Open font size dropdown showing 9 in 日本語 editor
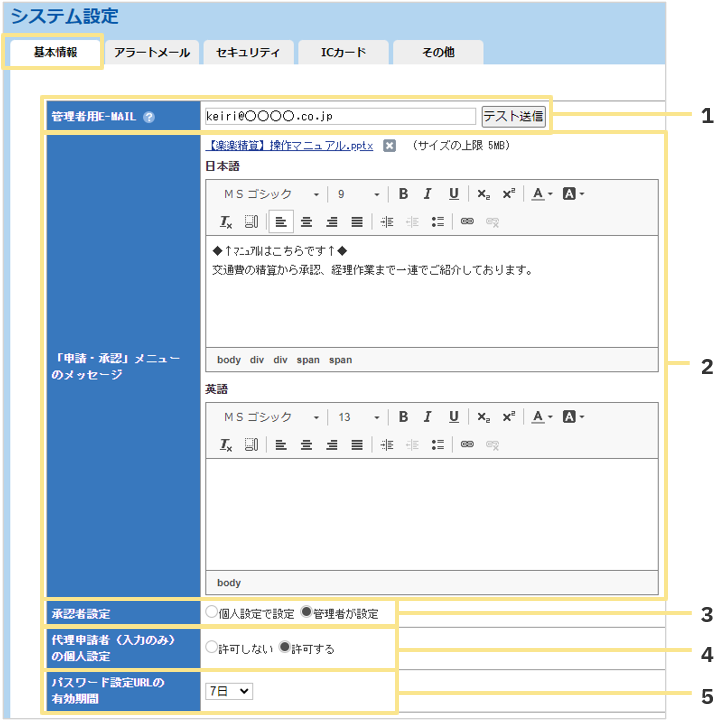The height and width of the screenshot is (722, 724). coord(358,194)
